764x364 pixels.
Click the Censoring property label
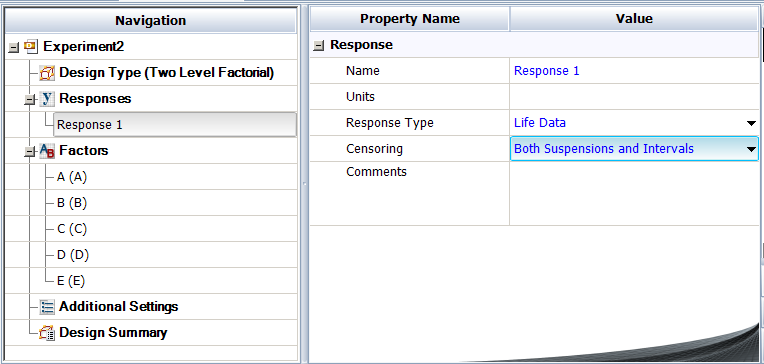[x=374, y=149]
